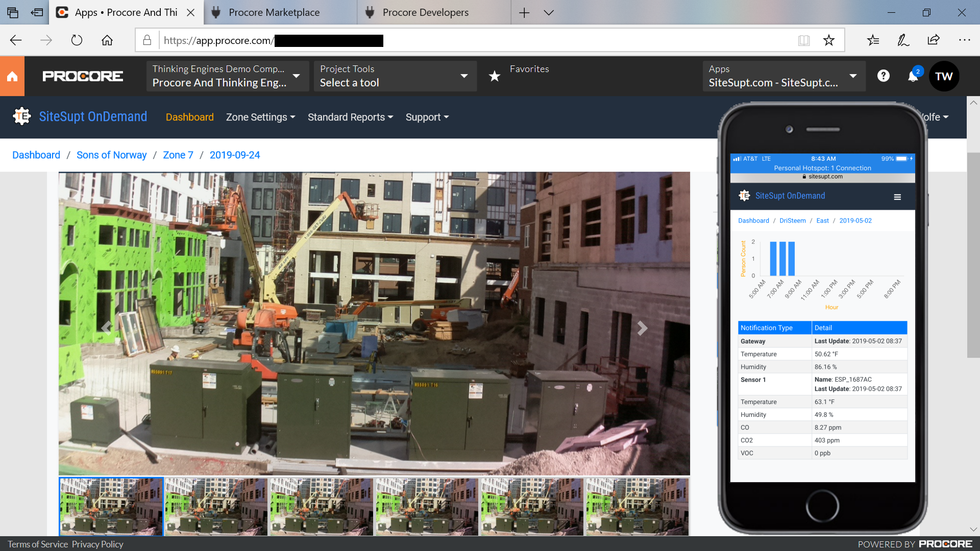Click the share page icon

pyautogui.click(x=934, y=40)
